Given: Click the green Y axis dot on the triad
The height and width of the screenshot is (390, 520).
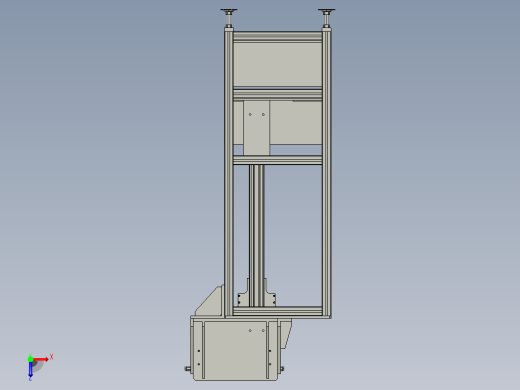Looking at the screenshot, I should coord(30,359).
